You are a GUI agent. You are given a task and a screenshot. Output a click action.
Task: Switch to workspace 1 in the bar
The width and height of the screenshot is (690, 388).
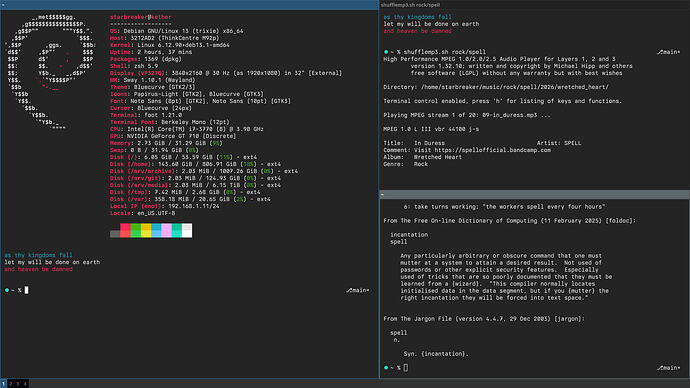point(4,384)
